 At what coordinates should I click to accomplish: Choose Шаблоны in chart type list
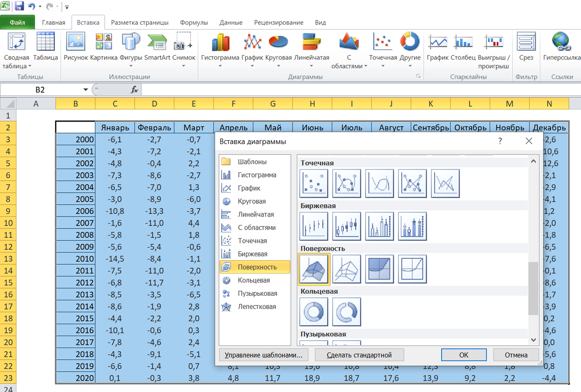pos(255,162)
